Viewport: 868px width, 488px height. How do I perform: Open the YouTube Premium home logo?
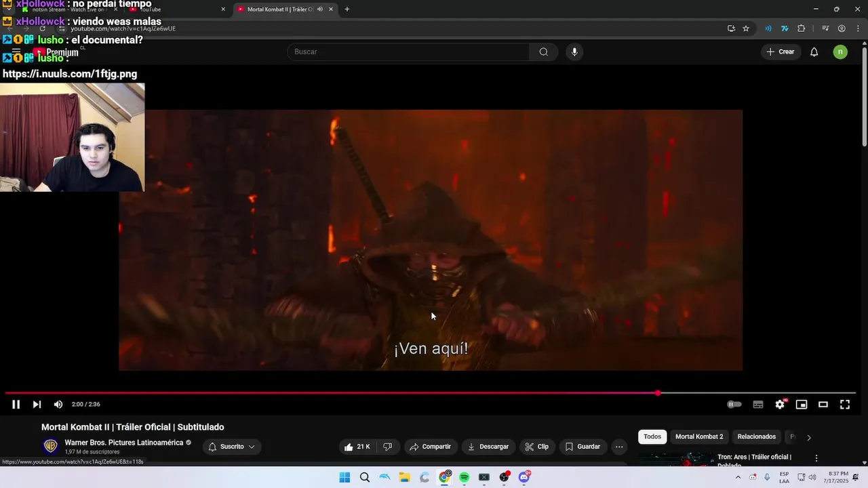58,52
